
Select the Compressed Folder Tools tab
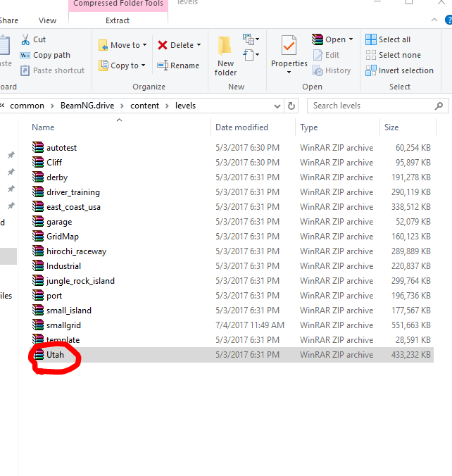tap(118, 5)
